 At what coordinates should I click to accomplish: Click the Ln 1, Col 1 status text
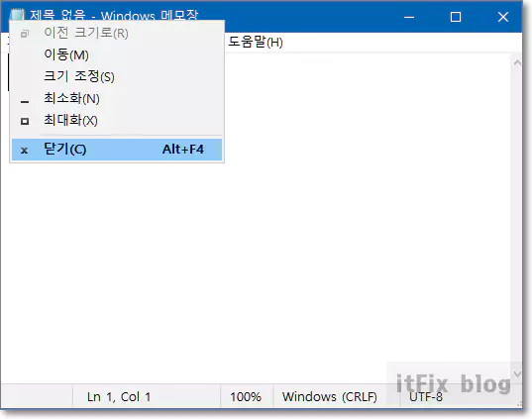click(119, 396)
